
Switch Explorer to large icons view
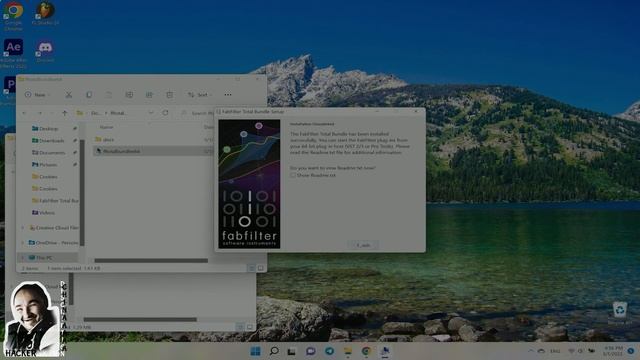260,268
